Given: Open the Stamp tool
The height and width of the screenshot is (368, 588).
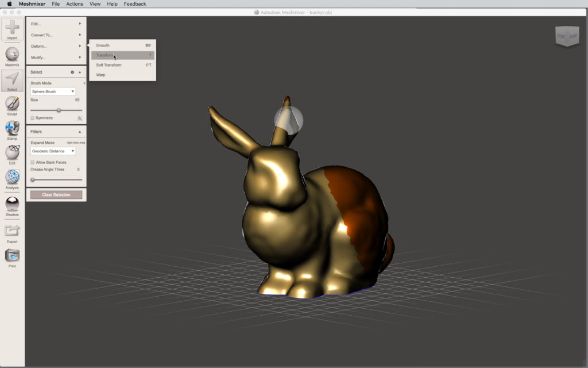Looking at the screenshot, I should click(12, 128).
